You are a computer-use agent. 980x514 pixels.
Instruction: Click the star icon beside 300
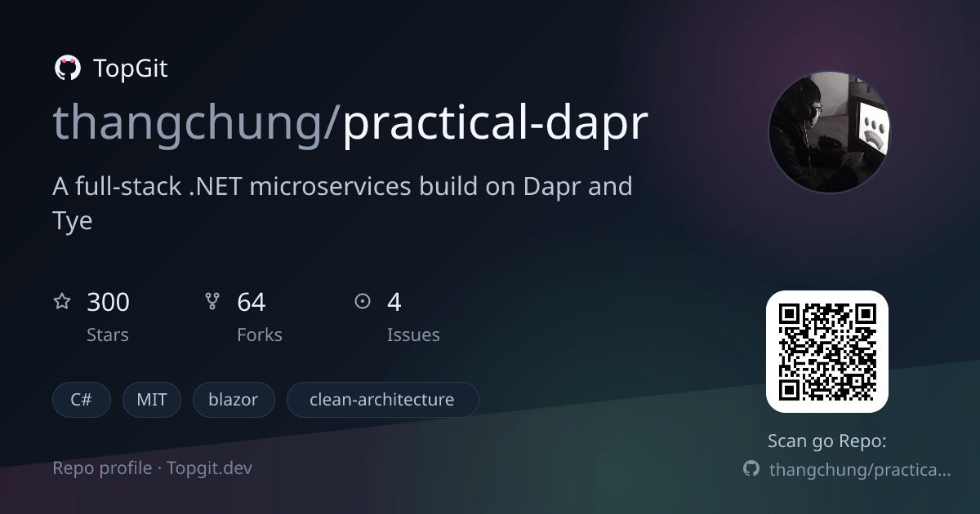62,302
